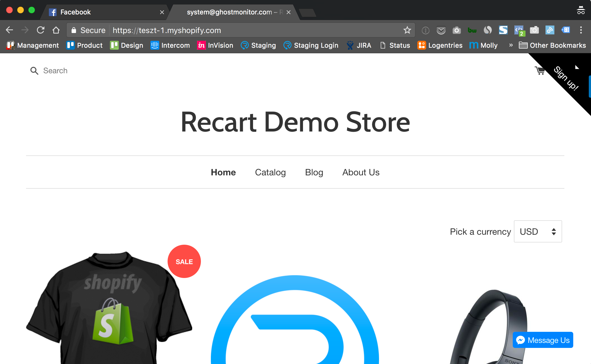Click the search magnifier icon on store
Viewport: 591px width, 364px height.
(34, 71)
